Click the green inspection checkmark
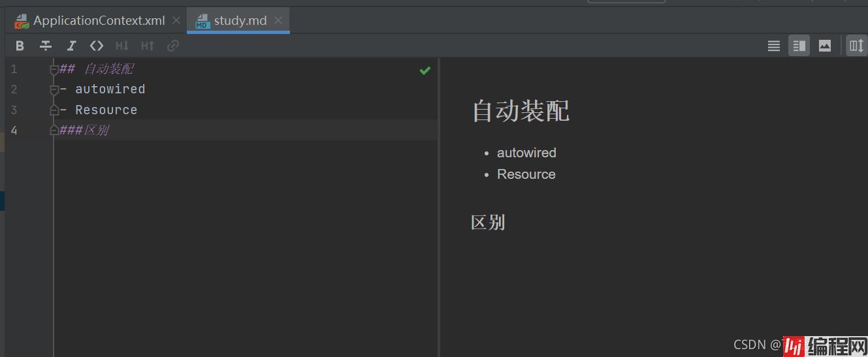 [x=425, y=70]
